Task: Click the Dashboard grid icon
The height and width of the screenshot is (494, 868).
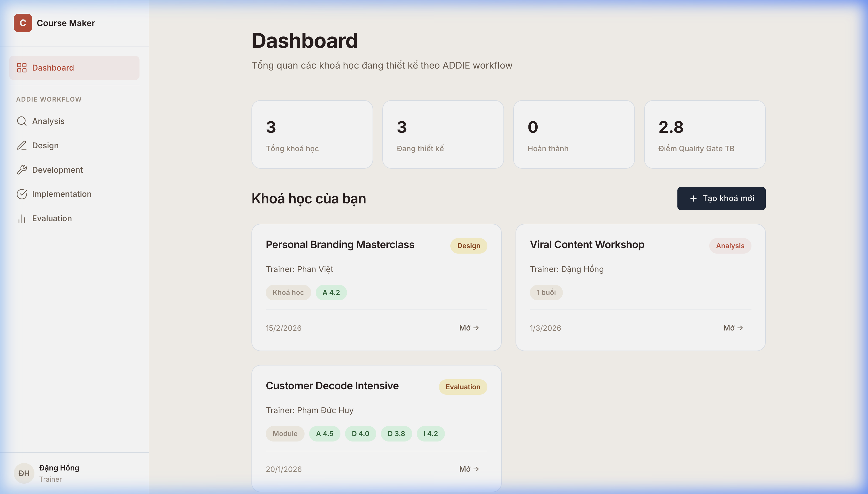Action: coord(22,67)
